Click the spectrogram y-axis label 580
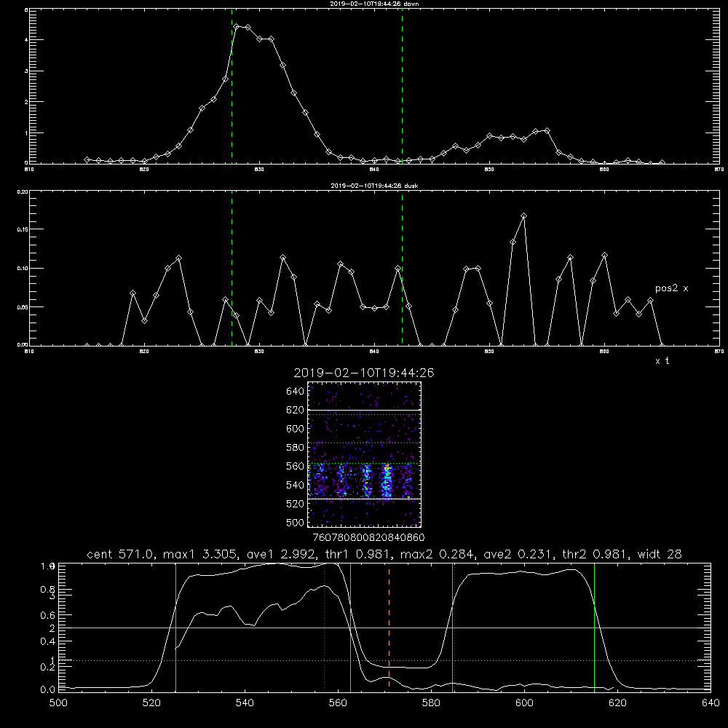Screen dimensions: 728x728 coord(296,448)
